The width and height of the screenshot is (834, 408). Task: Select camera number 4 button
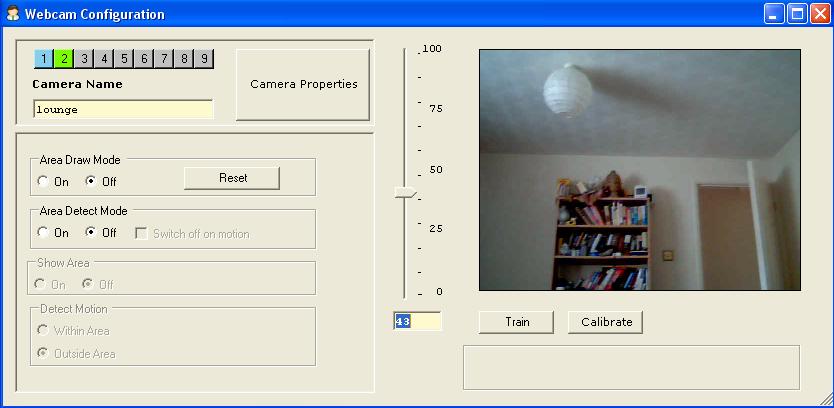(104, 59)
